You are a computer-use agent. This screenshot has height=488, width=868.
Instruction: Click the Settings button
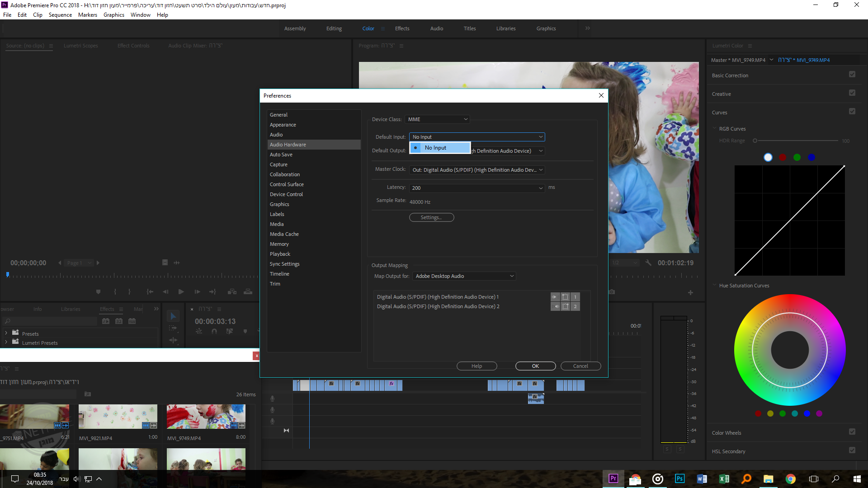(431, 218)
